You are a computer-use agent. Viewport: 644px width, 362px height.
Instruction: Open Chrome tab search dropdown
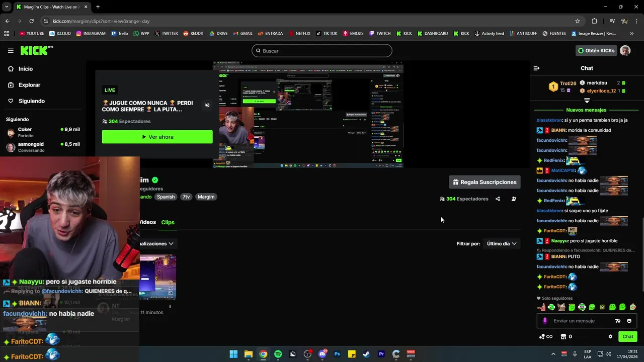click(x=7, y=7)
